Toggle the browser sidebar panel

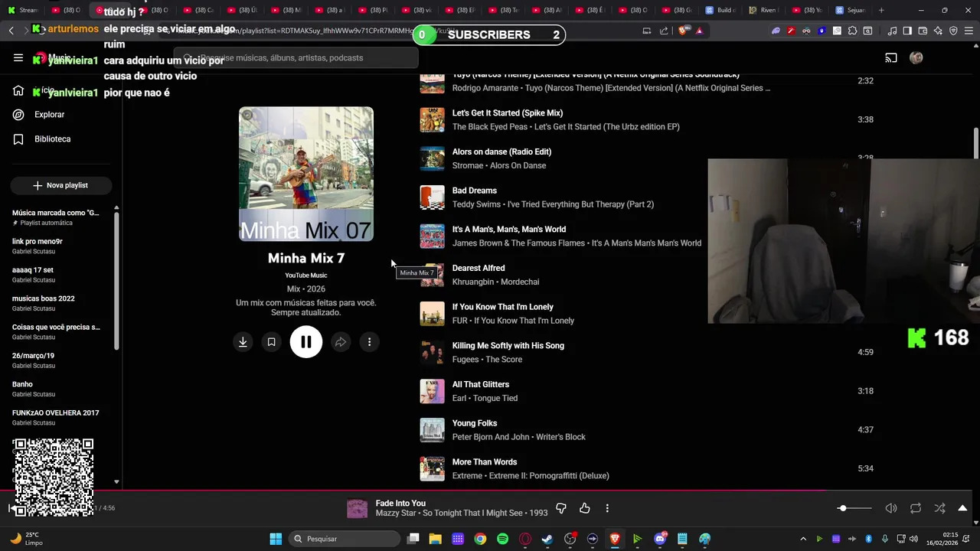(907, 31)
